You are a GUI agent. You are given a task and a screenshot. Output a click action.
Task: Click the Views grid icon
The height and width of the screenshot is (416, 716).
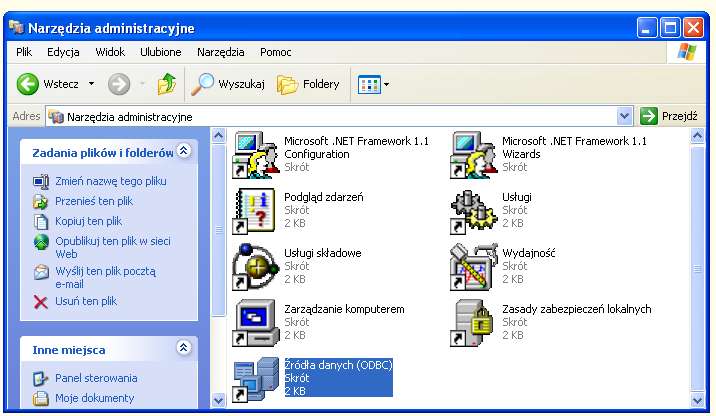tap(369, 84)
